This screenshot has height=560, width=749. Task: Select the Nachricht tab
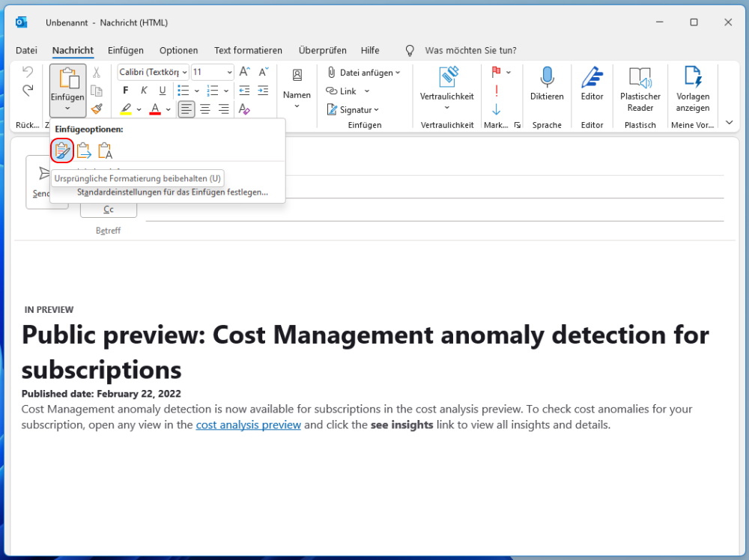[x=73, y=50]
